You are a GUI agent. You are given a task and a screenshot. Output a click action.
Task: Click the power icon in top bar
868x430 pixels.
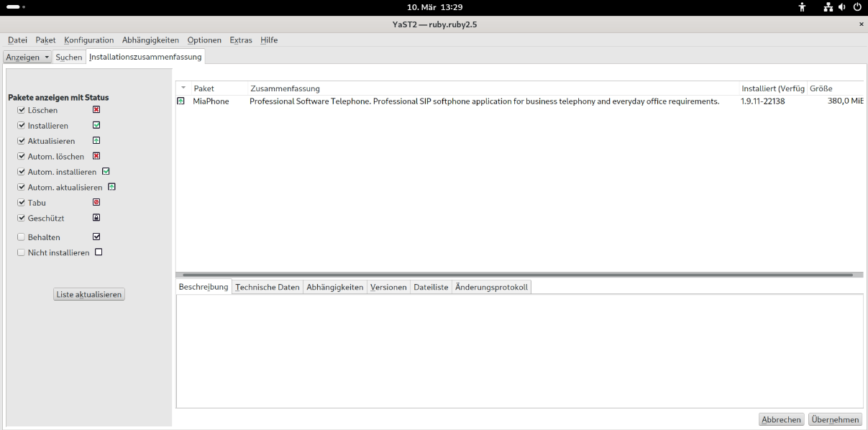tap(857, 7)
